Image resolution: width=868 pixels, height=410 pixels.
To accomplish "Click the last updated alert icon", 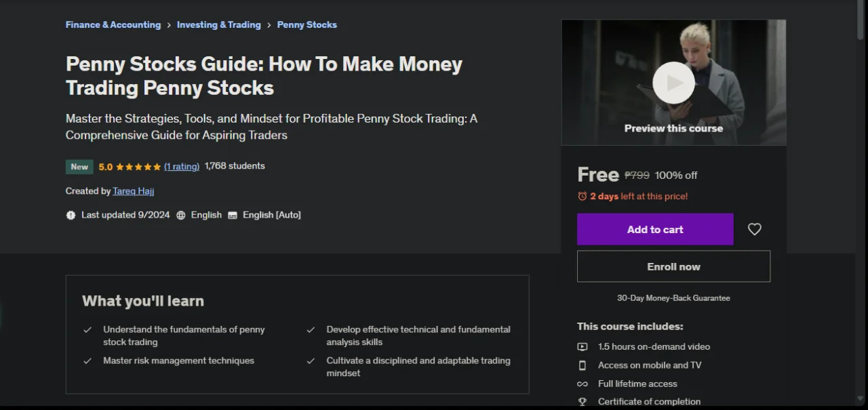I will tap(71, 215).
